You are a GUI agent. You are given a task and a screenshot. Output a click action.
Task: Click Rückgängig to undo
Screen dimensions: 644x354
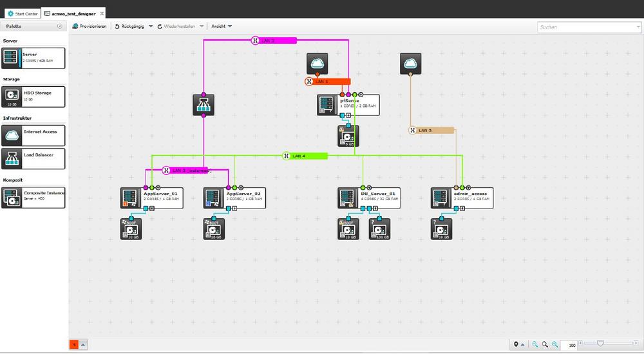point(129,26)
